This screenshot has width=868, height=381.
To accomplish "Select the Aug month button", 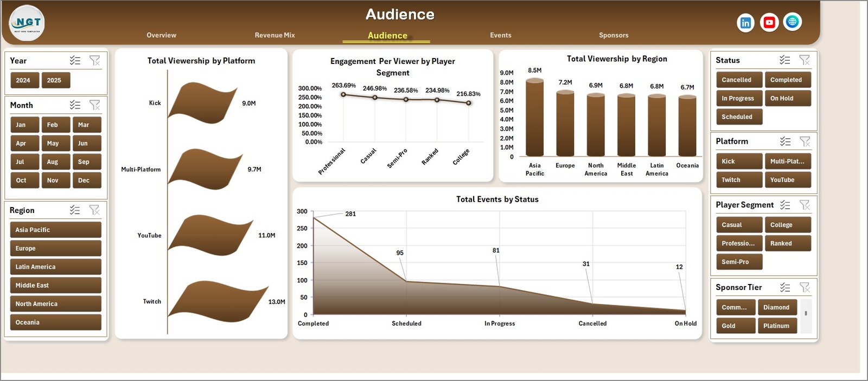I will pyautogui.click(x=56, y=162).
